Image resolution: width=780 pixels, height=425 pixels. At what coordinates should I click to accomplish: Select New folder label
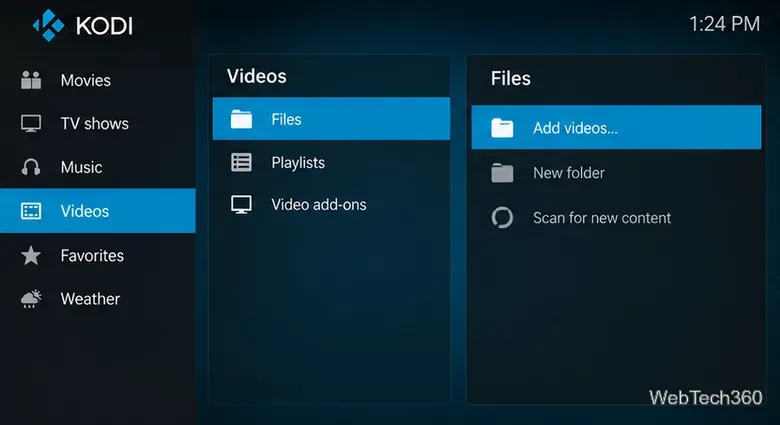point(569,173)
